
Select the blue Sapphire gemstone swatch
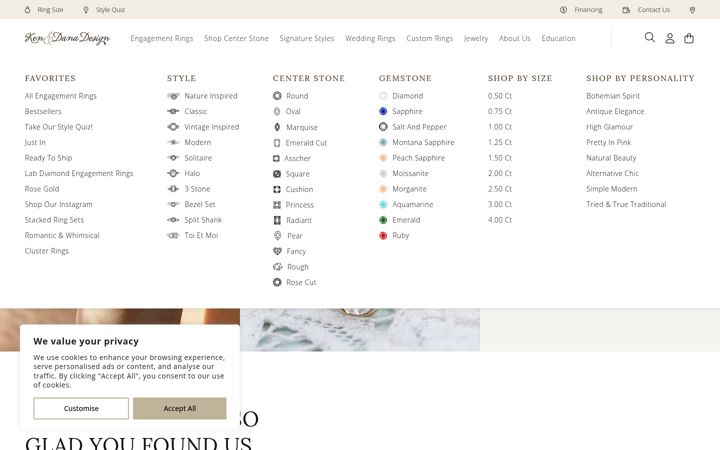click(x=383, y=111)
